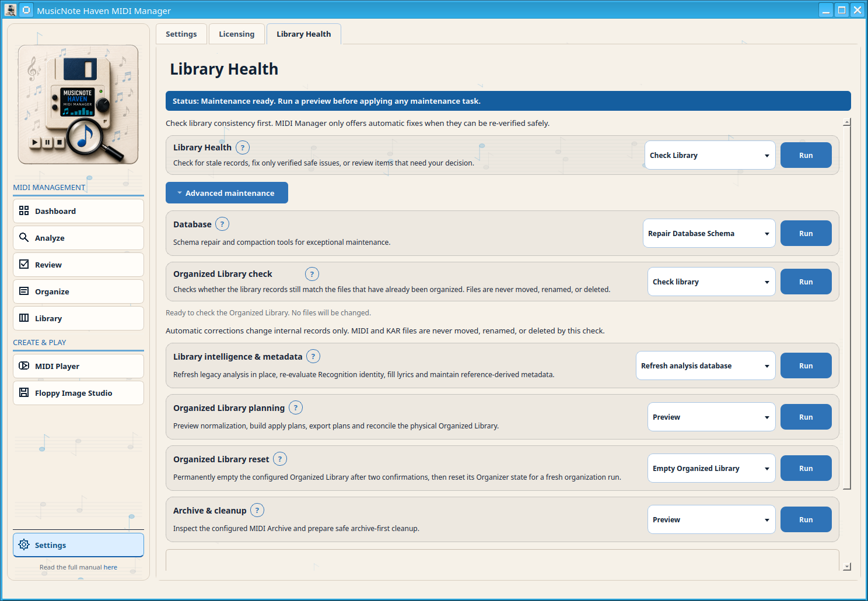
Task: Click the vertical scrollbar down arrow
Action: pos(847,567)
